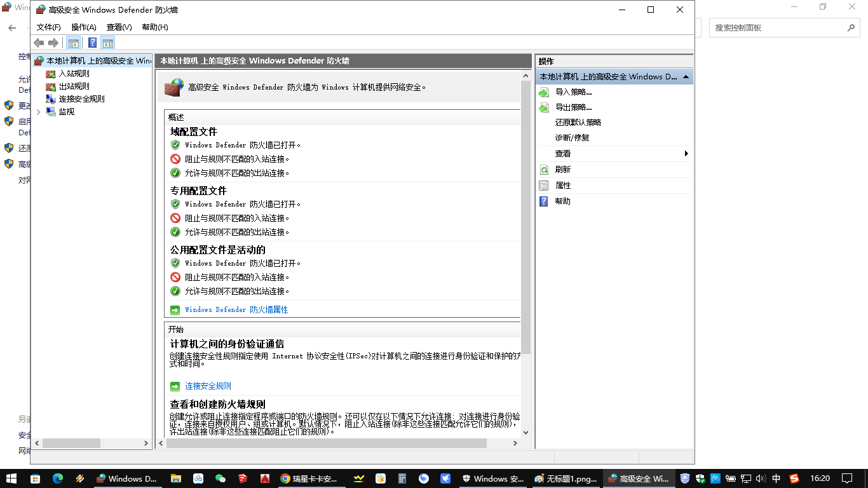
Task: Click the 搜索控制面板 search box in Control Panel
Action: click(x=785, y=28)
